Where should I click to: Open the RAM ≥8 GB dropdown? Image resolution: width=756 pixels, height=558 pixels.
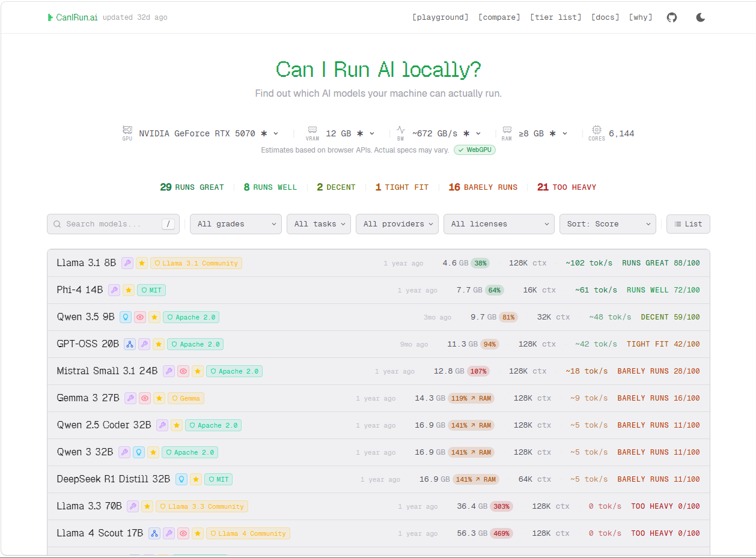click(x=543, y=133)
